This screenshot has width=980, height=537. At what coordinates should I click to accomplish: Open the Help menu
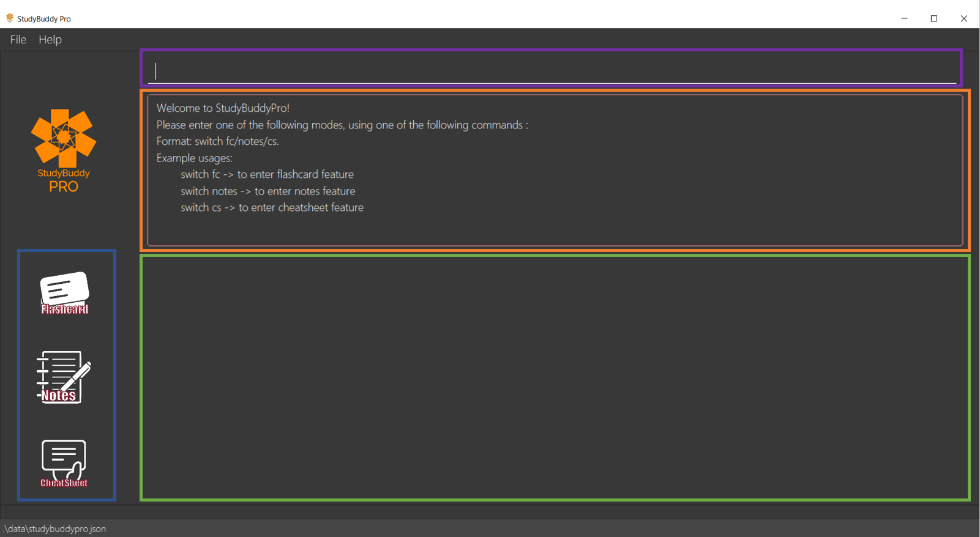coord(50,39)
